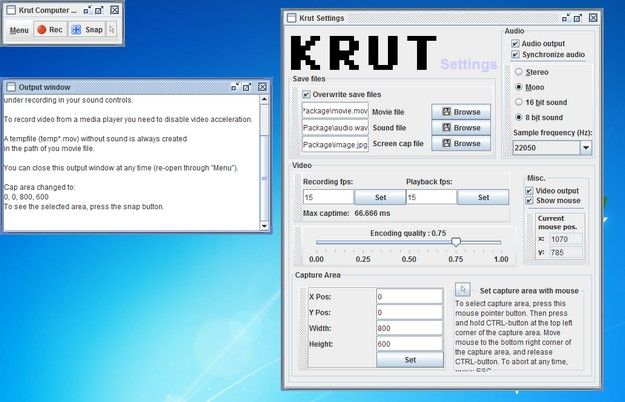This screenshot has height=402, width=625.
Task: Click the Recording fps input field
Action: [328, 197]
